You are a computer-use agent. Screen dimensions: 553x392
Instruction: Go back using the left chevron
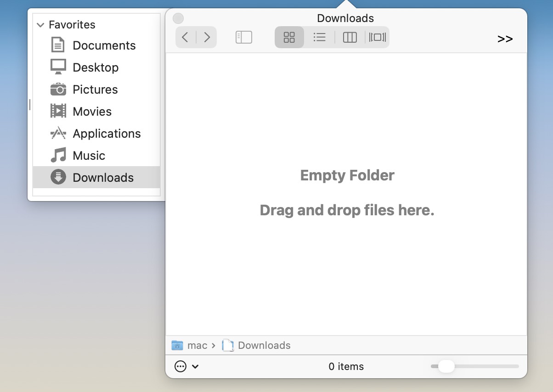185,37
